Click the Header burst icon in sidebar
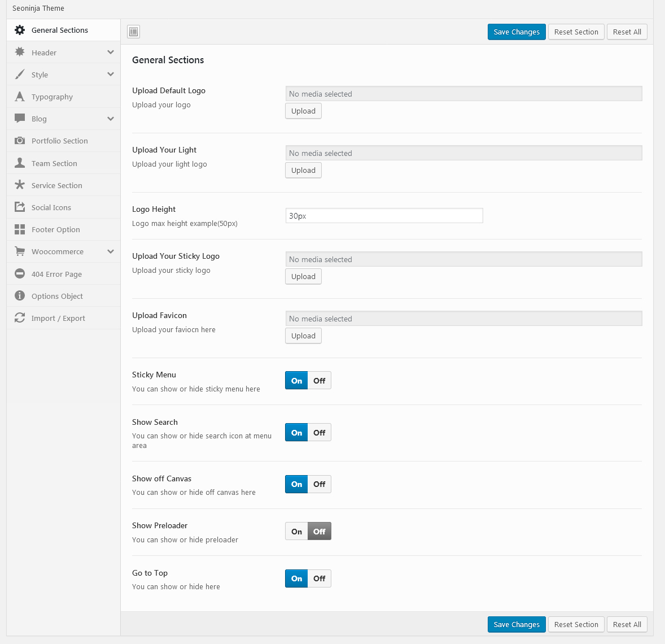Viewport: 665px width, 644px height. 20,52
